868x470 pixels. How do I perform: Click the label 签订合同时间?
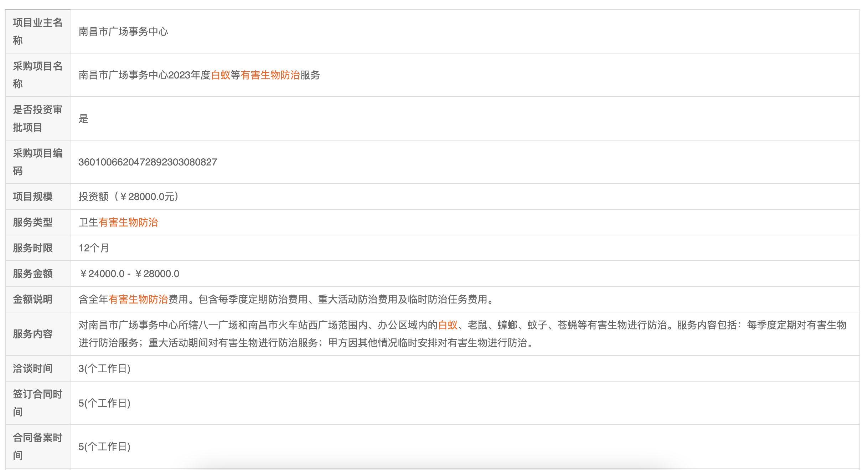coord(38,403)
